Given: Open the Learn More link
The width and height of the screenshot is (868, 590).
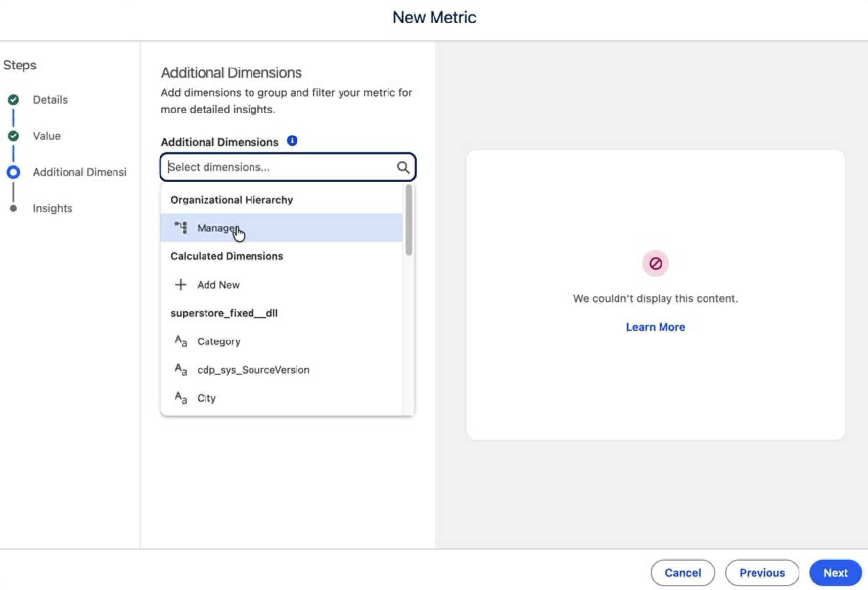Looking at the screenshot, I should 655,327.
